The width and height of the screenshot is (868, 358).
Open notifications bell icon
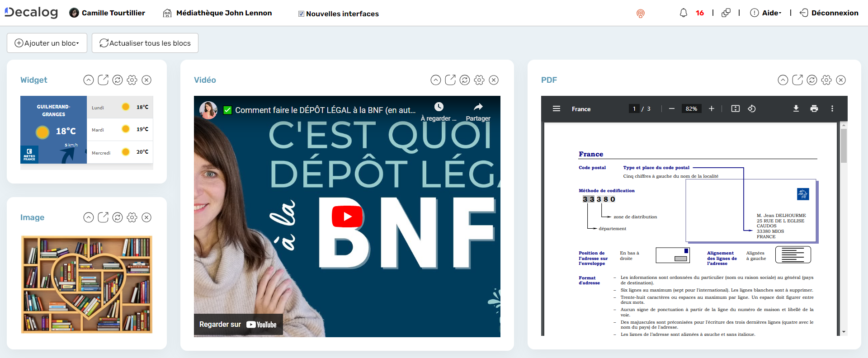(x=684, y=13)
